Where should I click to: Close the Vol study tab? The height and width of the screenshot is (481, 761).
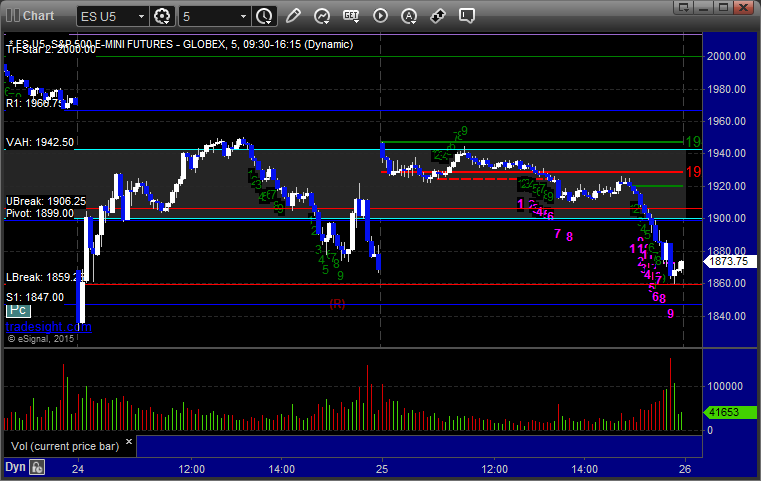129,442
